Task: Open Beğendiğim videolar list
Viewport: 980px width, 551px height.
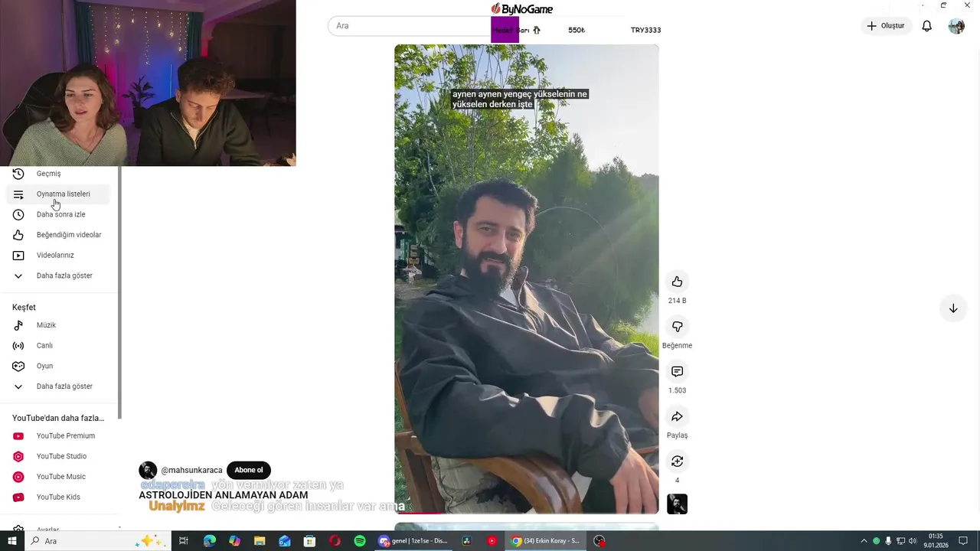Action: coord(58,235)
